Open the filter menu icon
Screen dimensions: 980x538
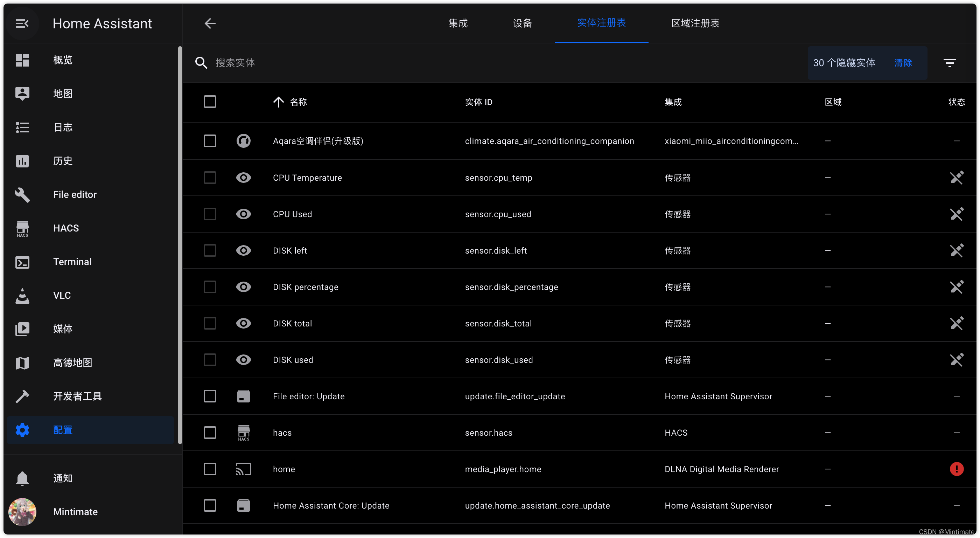[950, 63]
